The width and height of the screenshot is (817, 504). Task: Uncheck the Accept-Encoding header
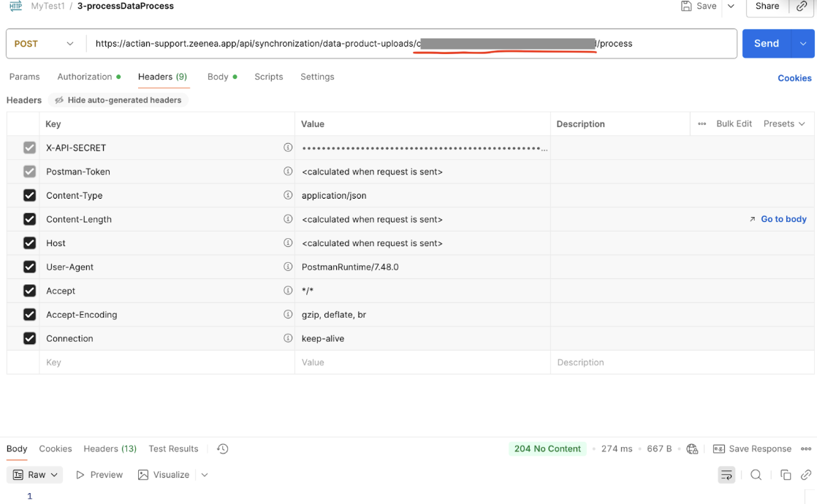(x=30, y=315)
